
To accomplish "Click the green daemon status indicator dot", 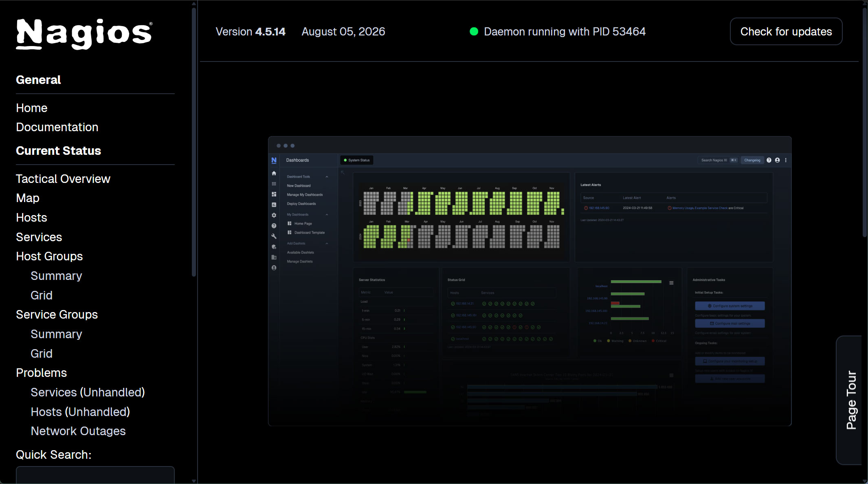I will pyautogui.click(x=474, y=31).
